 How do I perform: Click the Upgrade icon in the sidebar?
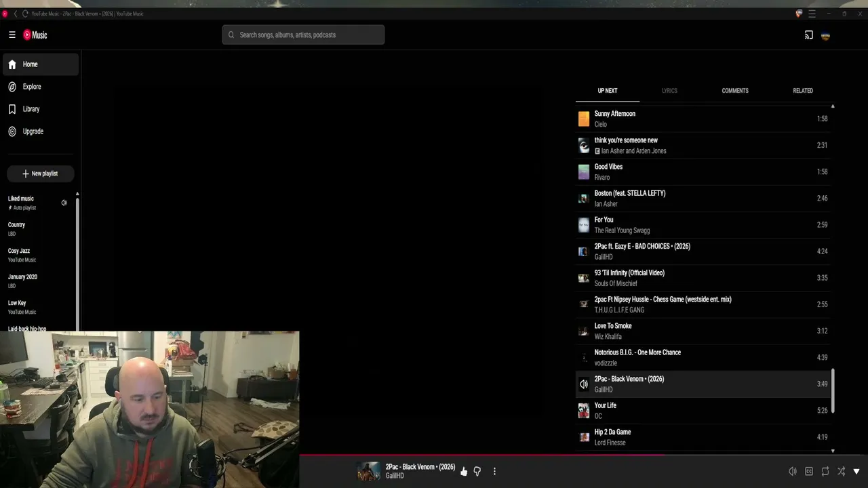(12, 131)
